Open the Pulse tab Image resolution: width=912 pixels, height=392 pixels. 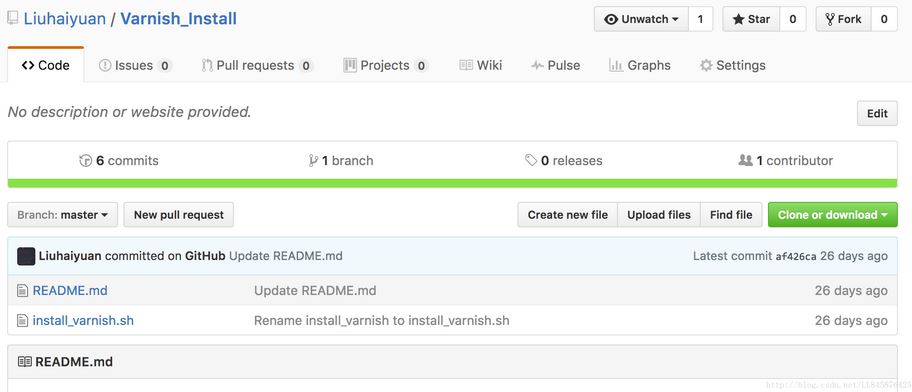click(555, 65)
